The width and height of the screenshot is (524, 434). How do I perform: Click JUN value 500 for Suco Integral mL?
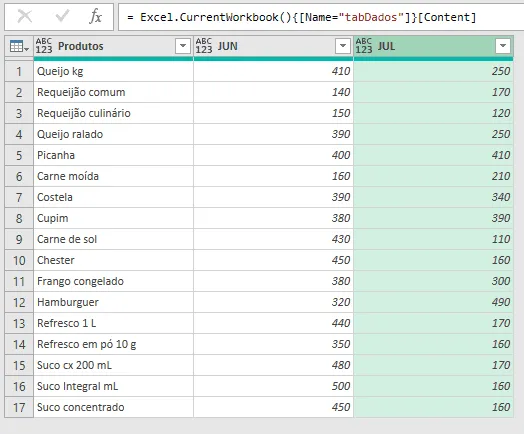pos(273,386)
